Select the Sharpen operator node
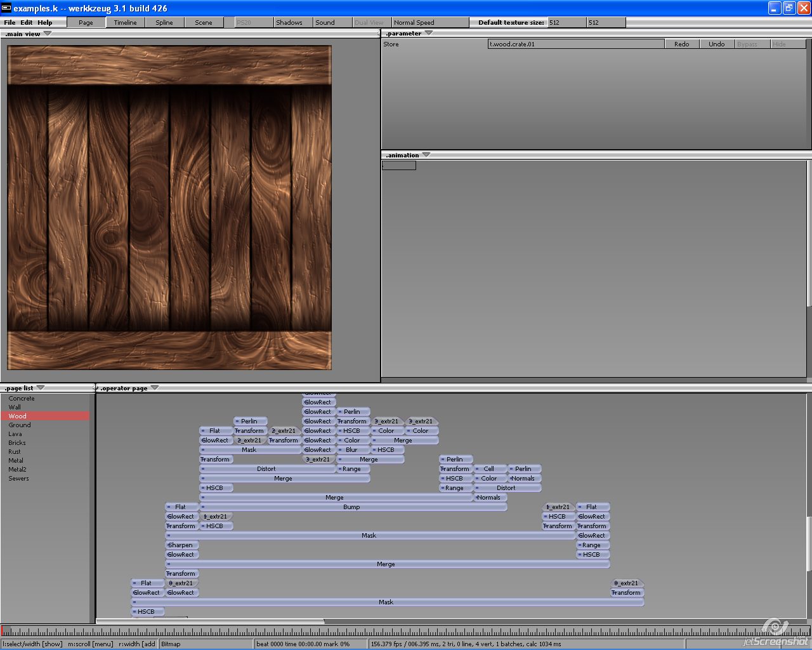 click(x=182, y=545)
